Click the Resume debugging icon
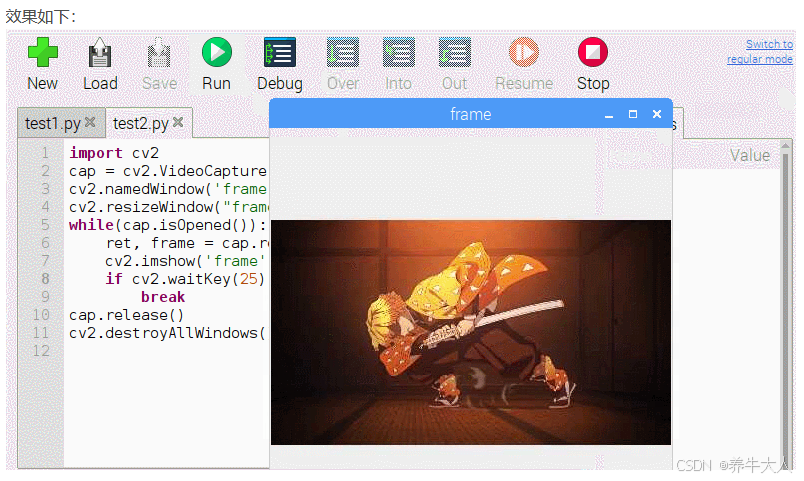The height and width of the screenshot is (481, 804). pyautogui.click(x=524, y=52)
